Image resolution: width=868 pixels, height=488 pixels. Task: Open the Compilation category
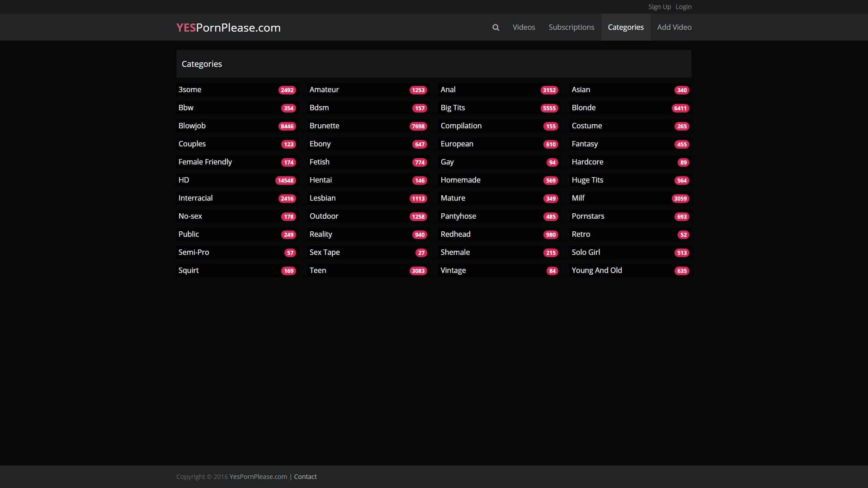pos(461,126)
